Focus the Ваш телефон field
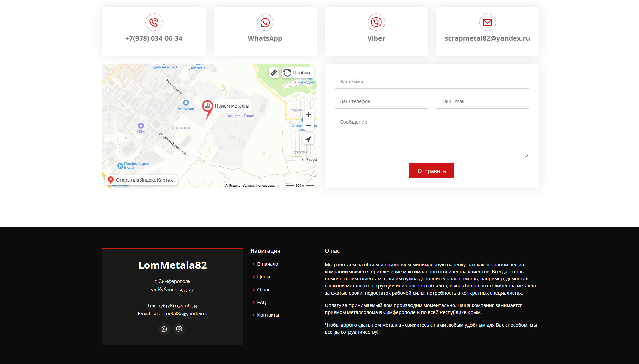Screen dimensions: 639x364 (x=381, y=101)
